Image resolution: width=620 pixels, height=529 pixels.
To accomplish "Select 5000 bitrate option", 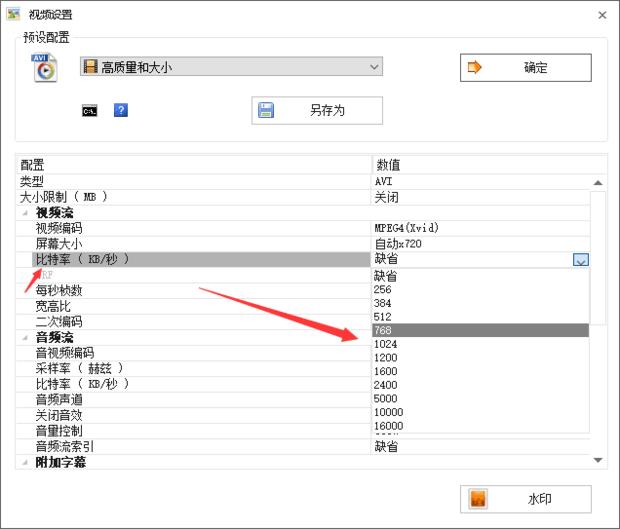I will tap(480, 399).
